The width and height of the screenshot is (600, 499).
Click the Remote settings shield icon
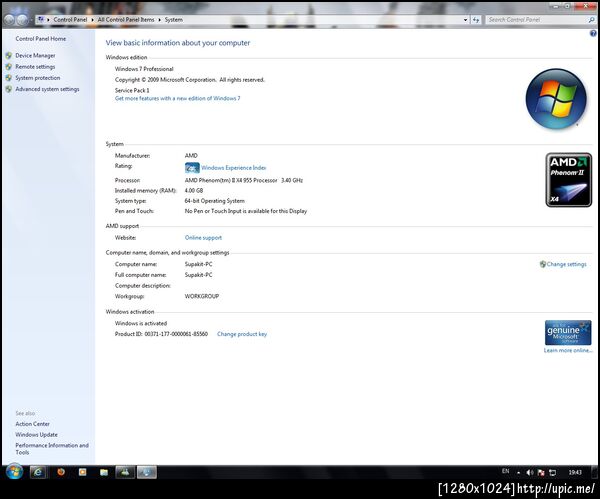click(9, 67)
